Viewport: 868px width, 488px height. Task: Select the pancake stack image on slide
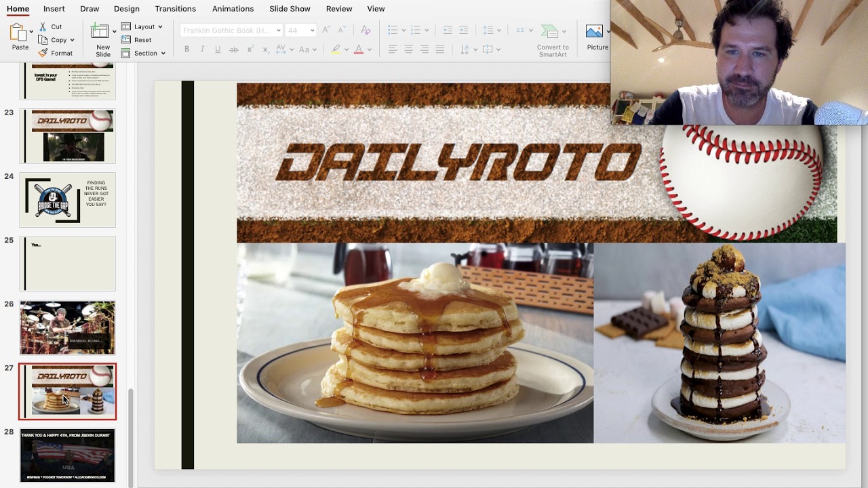click(x=415, y=343)
